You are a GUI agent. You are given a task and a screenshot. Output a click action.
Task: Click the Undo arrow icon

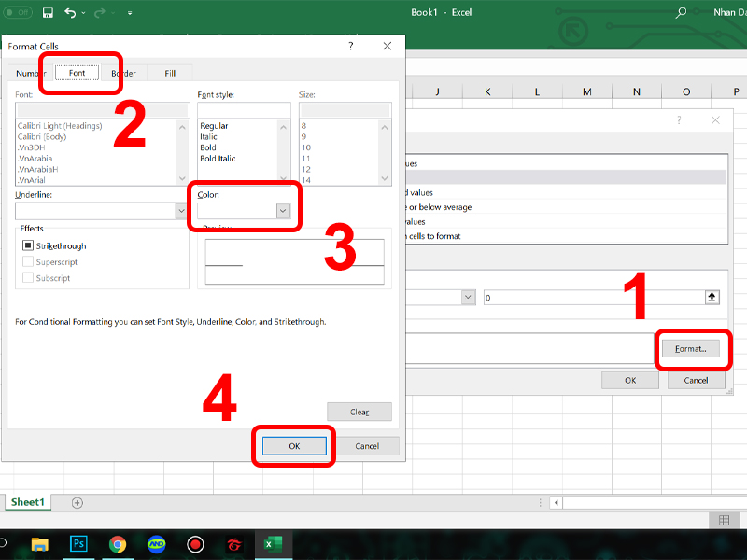click(70, 13)
